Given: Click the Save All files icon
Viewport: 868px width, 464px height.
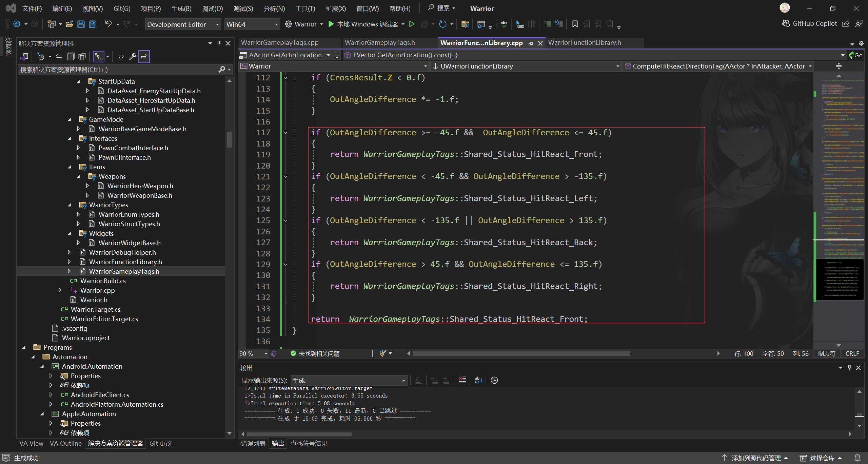Looking at the screenshot, I should [92, 24].
